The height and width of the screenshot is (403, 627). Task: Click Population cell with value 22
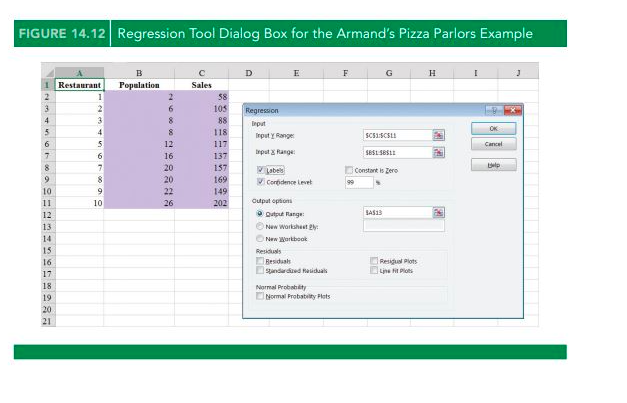click(139, 191)
